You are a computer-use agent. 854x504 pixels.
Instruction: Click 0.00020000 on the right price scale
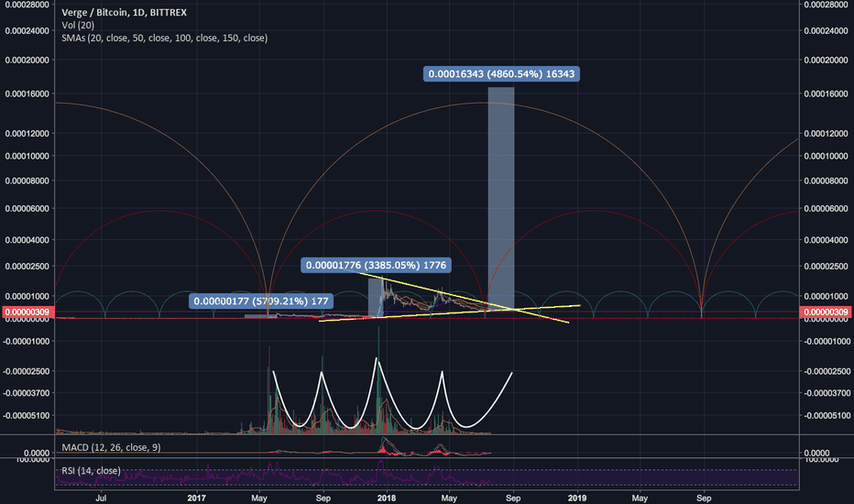pos(827,60)
